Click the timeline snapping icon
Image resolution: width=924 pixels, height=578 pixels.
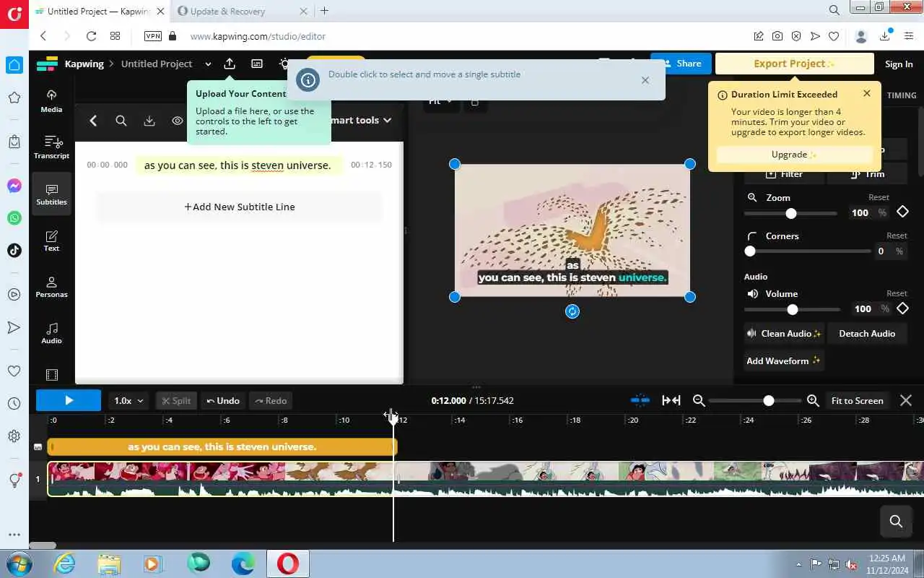(640, 400)
